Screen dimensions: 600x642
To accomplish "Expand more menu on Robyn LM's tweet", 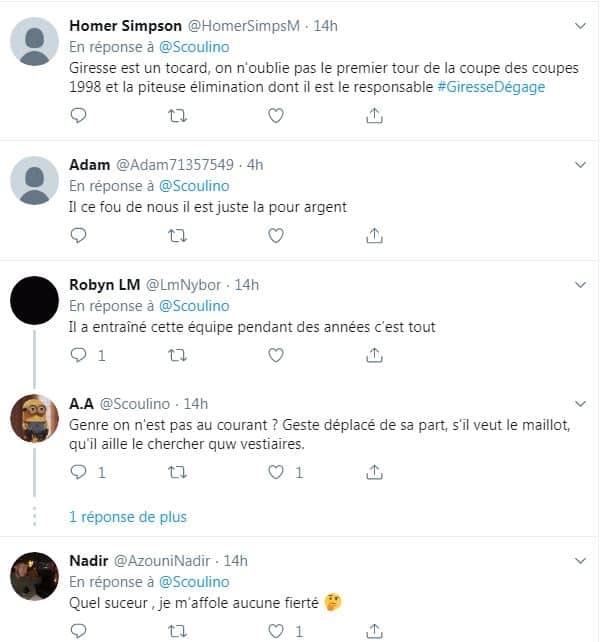I will (x=580, y=285).
